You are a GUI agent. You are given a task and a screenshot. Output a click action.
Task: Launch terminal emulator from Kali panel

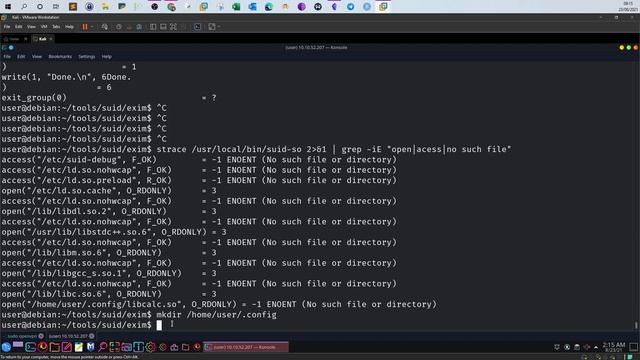pos(30,347)
